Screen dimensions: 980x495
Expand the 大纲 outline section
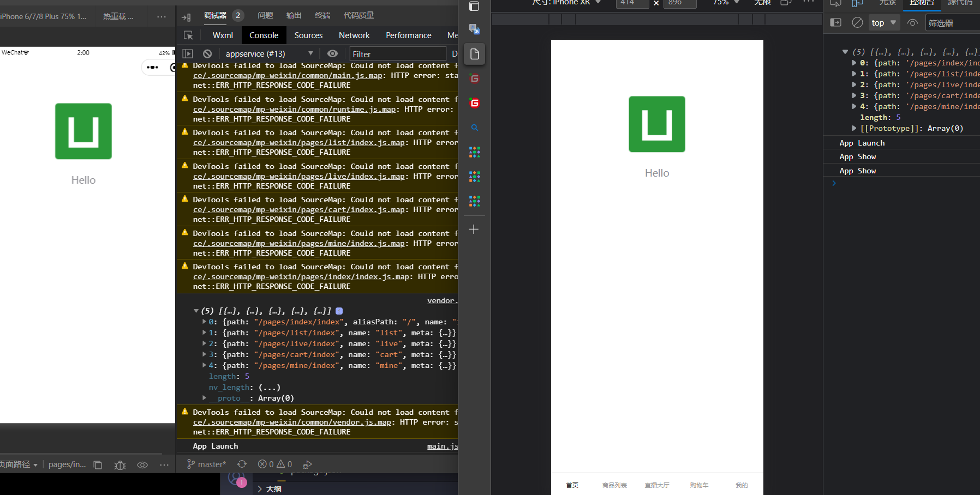coord(270,489)
